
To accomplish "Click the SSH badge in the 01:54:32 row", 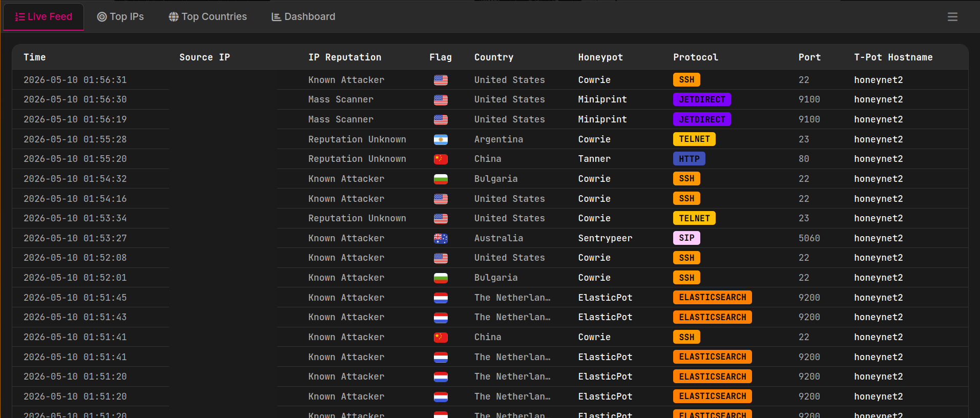I will (686, 179).
